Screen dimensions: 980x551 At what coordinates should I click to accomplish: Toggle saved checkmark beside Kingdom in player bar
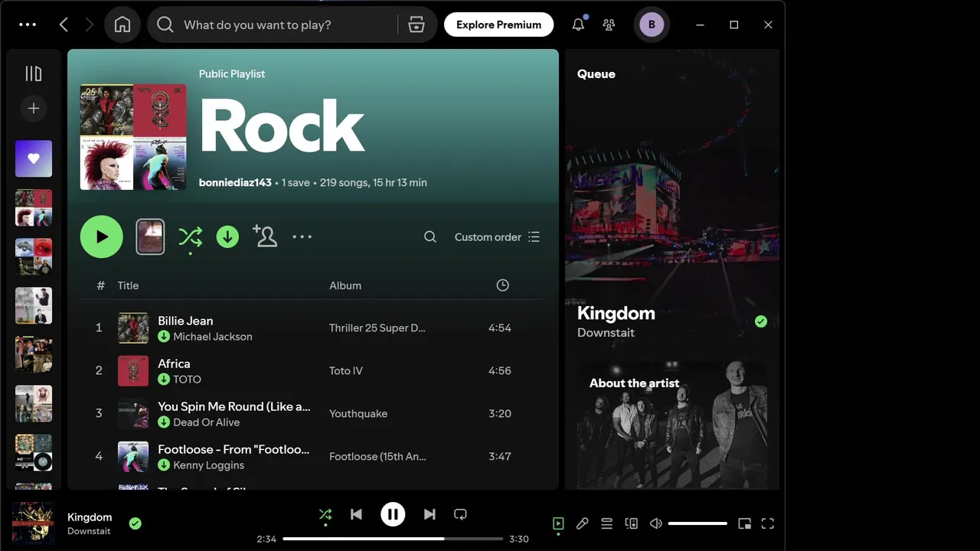tap(136, 523)
